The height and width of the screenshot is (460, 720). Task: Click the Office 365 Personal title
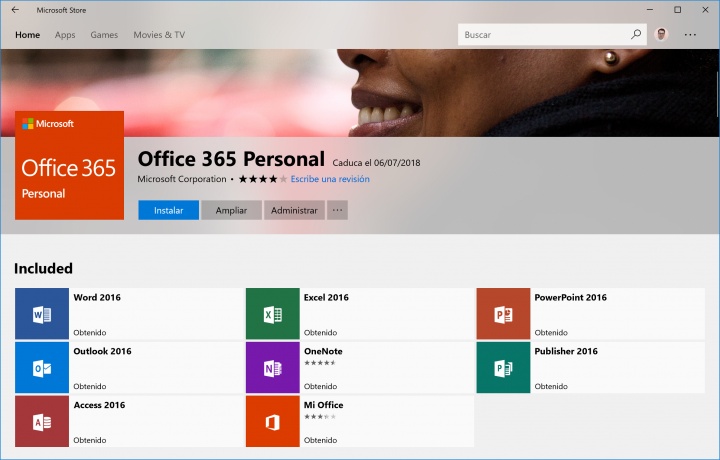(x=231, y=159)
